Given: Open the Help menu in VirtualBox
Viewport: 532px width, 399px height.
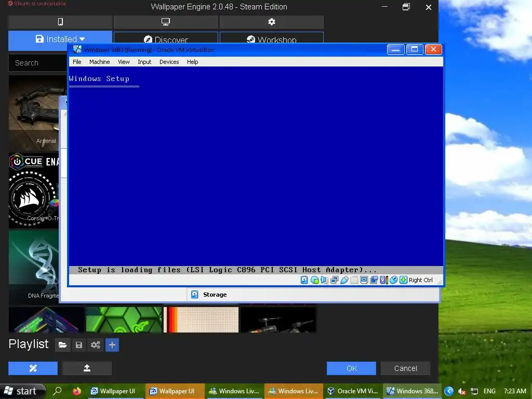Looking at the screenshot, I should [x=192, y=62].
